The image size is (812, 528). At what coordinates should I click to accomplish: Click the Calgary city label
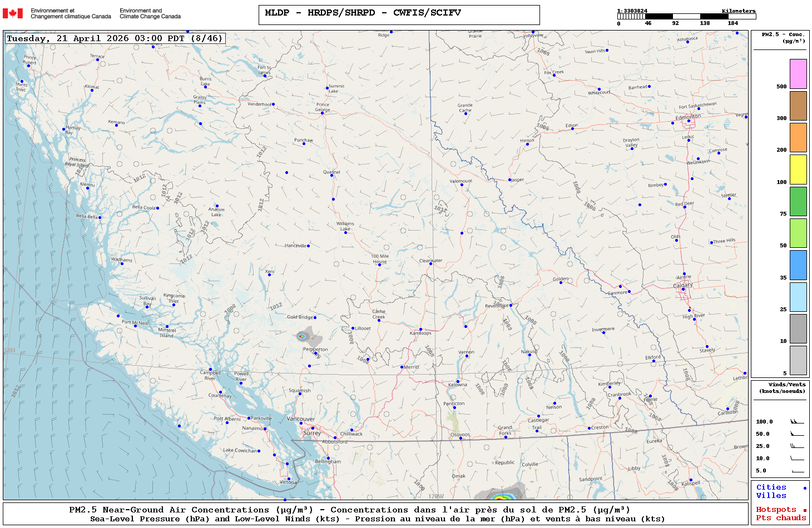coord(683,285)
